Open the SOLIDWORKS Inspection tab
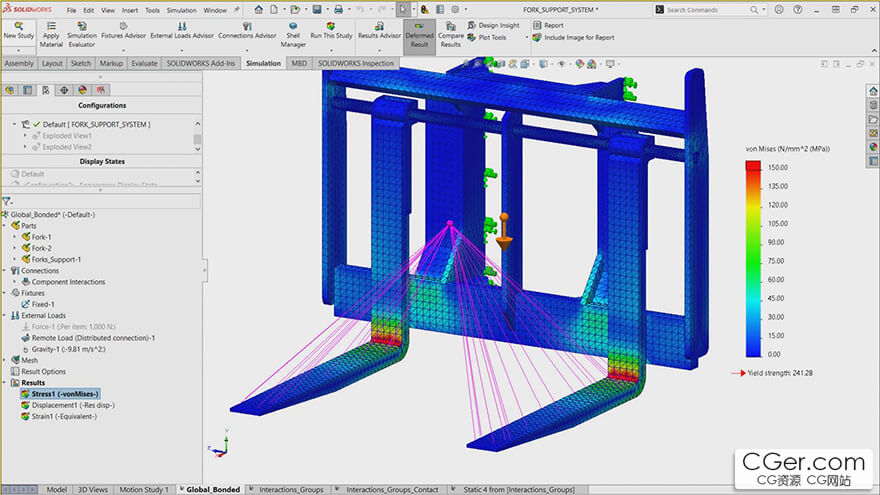 [356, 63]
